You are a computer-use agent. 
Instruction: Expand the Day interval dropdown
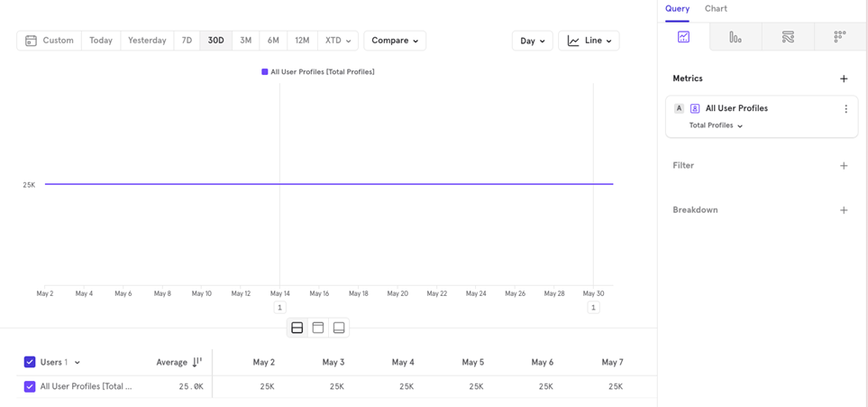click(532, 41)
